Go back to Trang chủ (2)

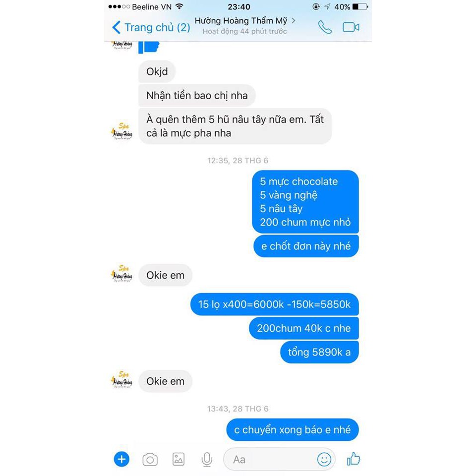151,27
